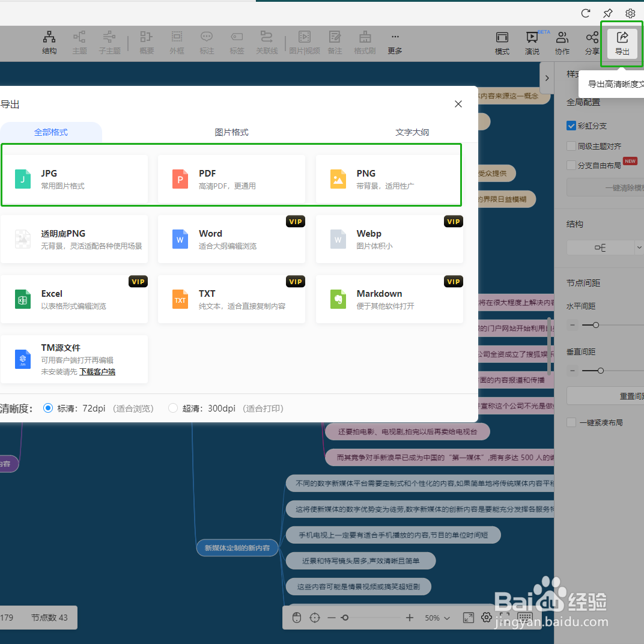Open the 协作 collaboration tool
644x644 pixels.
pyautogui.click(x=562, y=43)
